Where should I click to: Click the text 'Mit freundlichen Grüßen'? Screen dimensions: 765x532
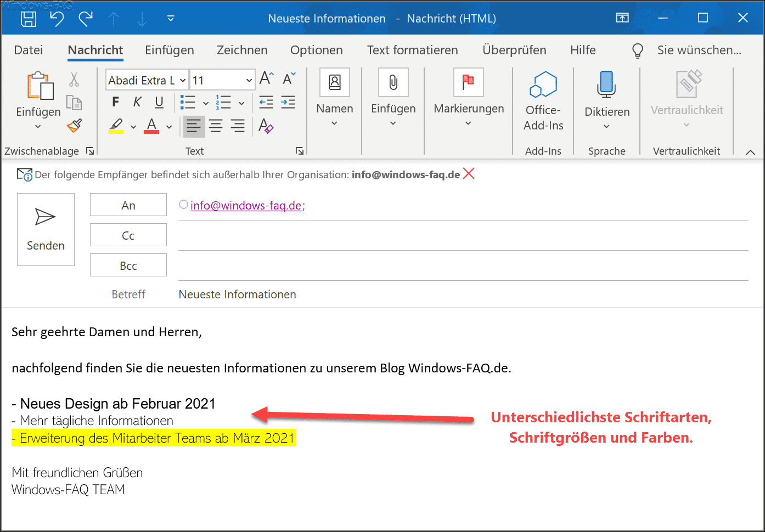(x=77, y=472)
